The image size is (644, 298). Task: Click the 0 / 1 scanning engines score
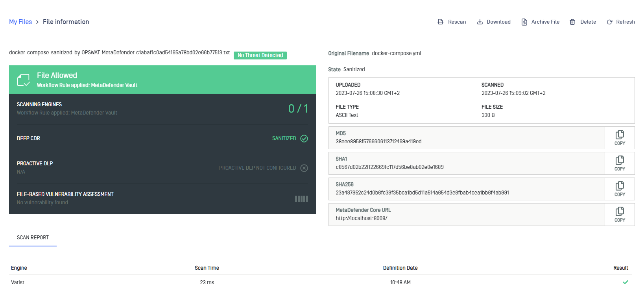(298, 109)
